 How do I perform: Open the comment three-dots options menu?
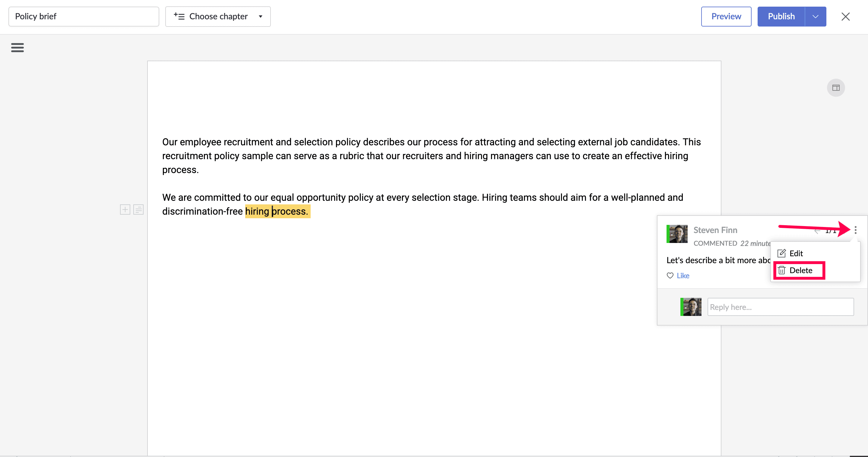(855, 230)
